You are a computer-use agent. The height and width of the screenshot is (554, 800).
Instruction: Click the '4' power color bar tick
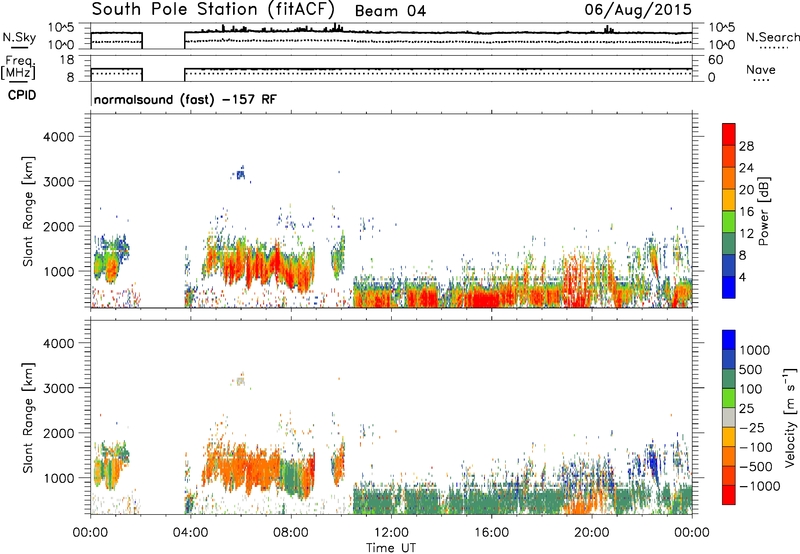(x=742, y=277)
